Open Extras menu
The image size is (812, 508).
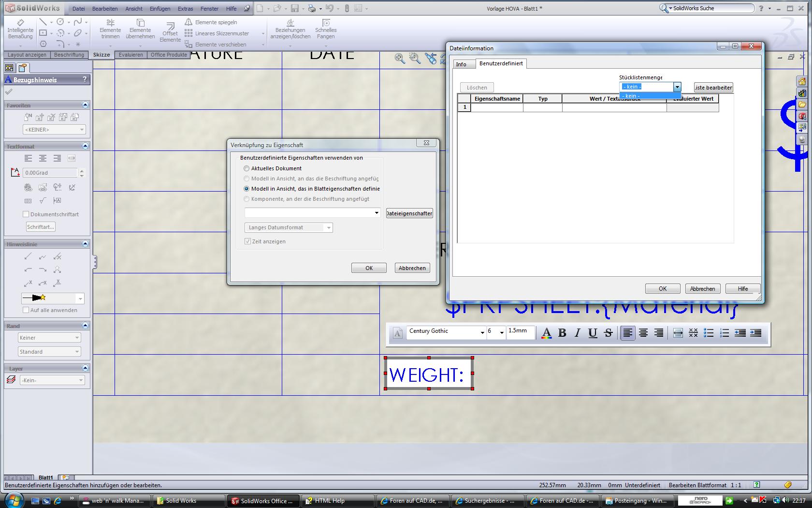[185, 9]
